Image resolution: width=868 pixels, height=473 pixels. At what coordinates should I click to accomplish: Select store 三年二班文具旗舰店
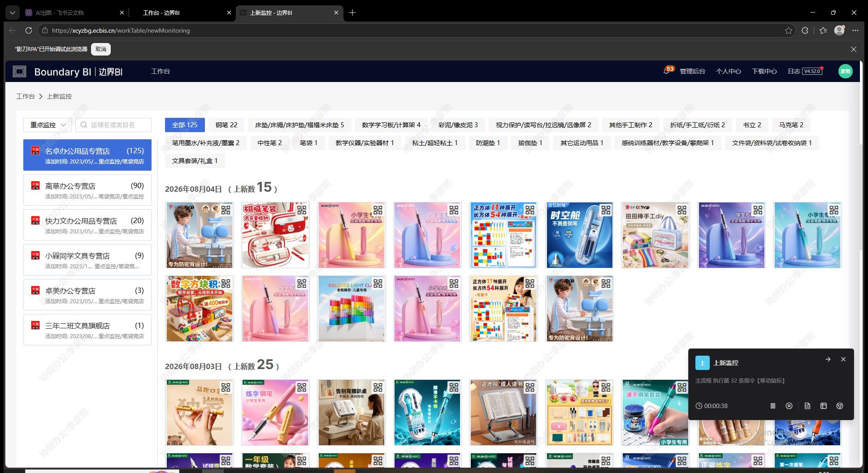[87, 330]
